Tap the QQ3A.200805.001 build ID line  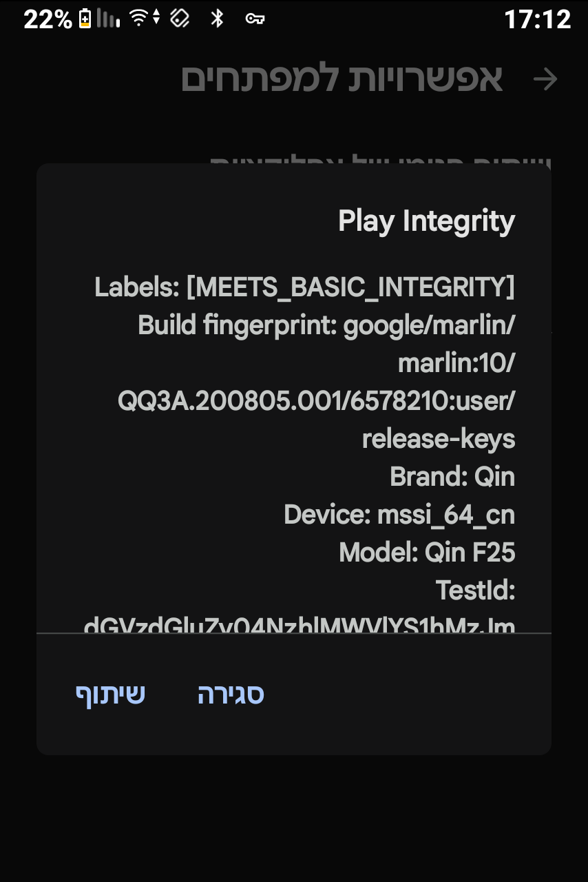pyautogui.click(x=316, y=400)
